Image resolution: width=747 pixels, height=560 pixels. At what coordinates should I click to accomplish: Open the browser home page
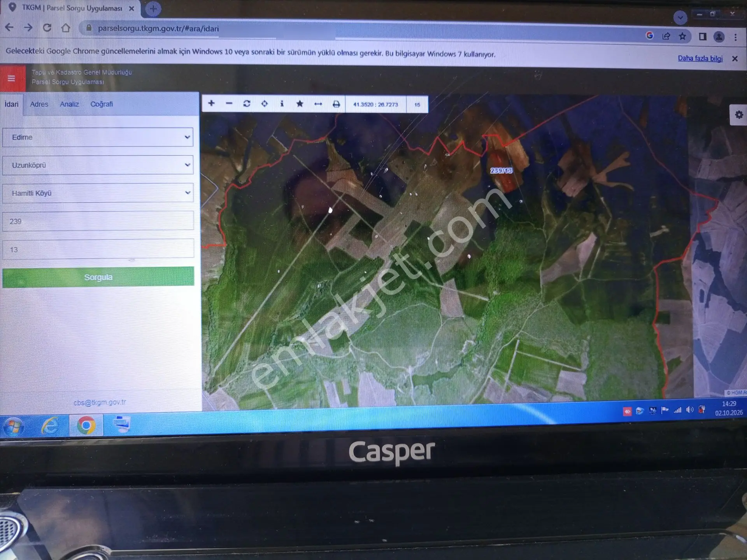coord(66,28)
